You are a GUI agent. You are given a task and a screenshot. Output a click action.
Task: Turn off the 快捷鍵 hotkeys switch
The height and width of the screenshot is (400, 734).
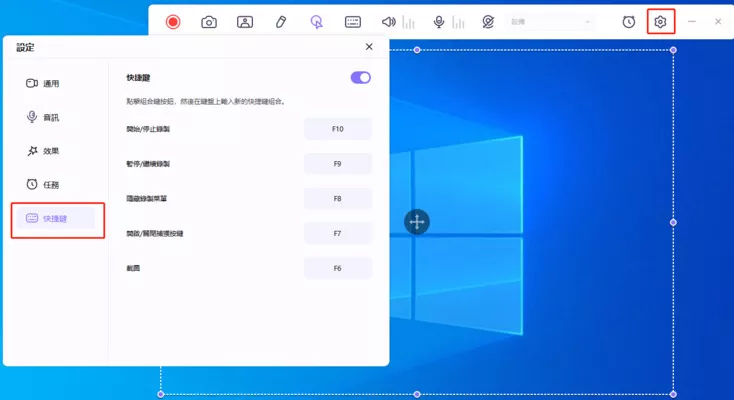[360, 77]
